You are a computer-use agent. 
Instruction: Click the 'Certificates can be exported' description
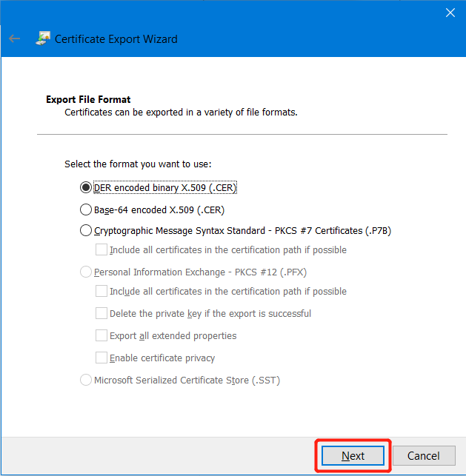coord(181,113)
